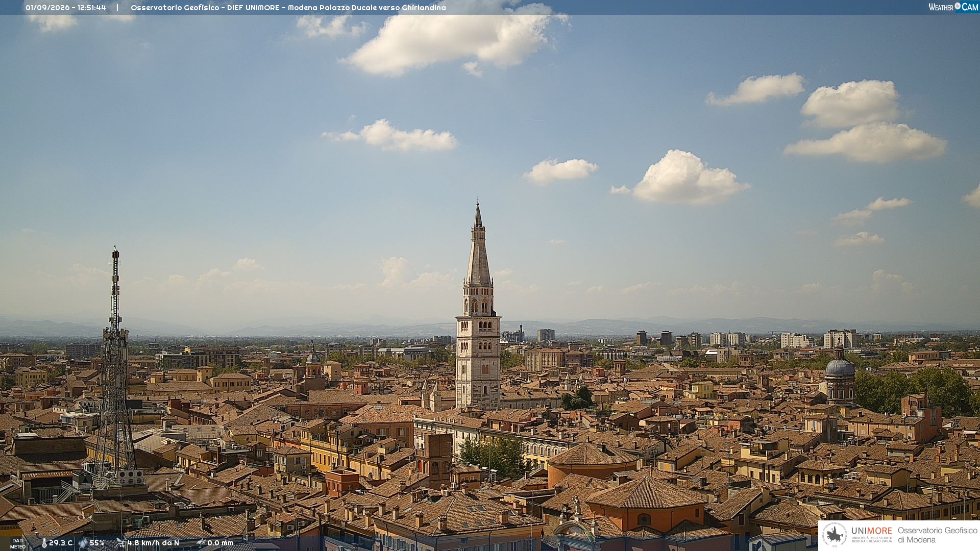
Task: Click the WeatherCam logo
Action: coord(953,7)
